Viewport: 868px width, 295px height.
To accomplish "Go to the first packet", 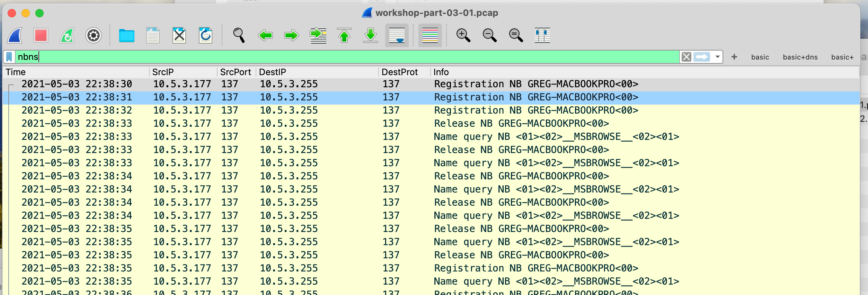I will tap(344, 35).
